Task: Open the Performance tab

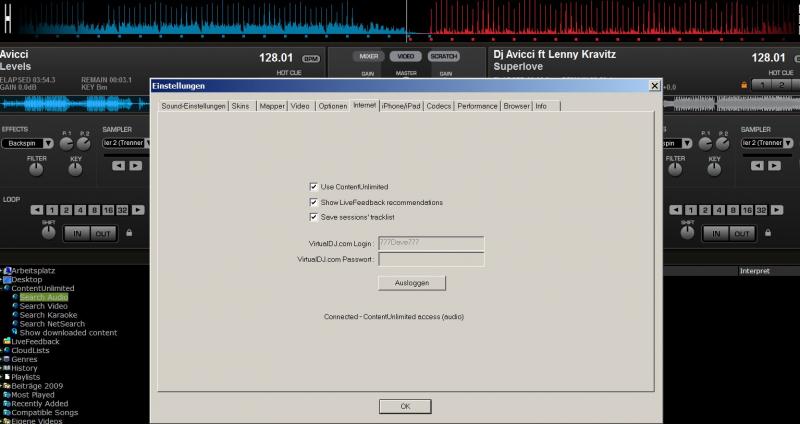Action: pyautogui.click(x=477, y=106)
